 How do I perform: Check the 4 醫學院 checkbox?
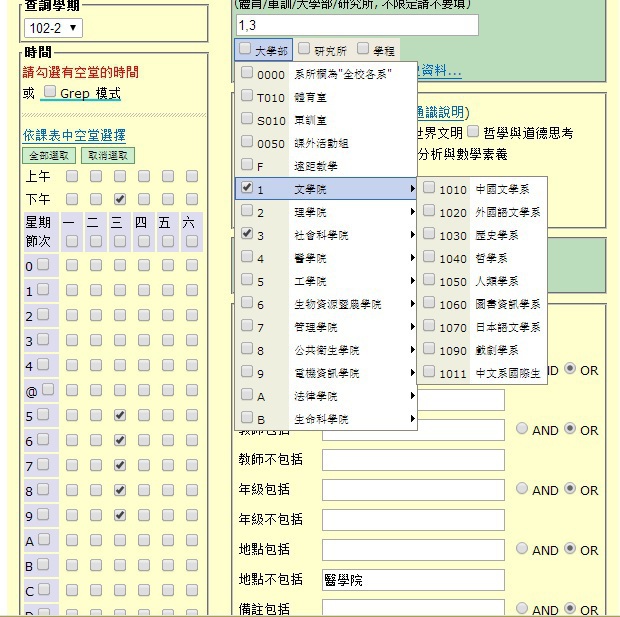(x=247, y=256)
